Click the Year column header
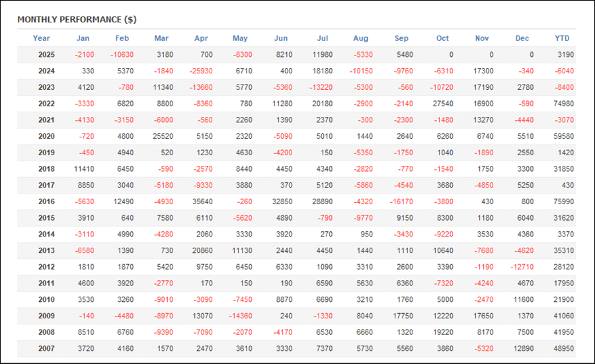This screenshot has height=364, width=595. point(41,38)
